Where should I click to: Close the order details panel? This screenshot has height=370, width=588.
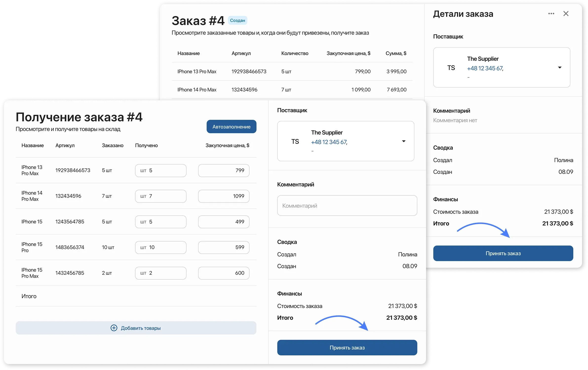coord(566,14)
